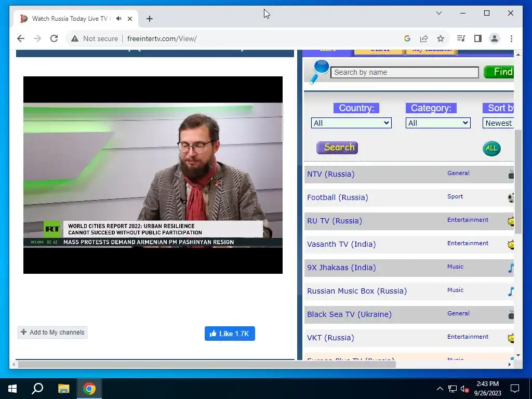
Task: Open Windows taskbar search
Action: click(37, 389)
